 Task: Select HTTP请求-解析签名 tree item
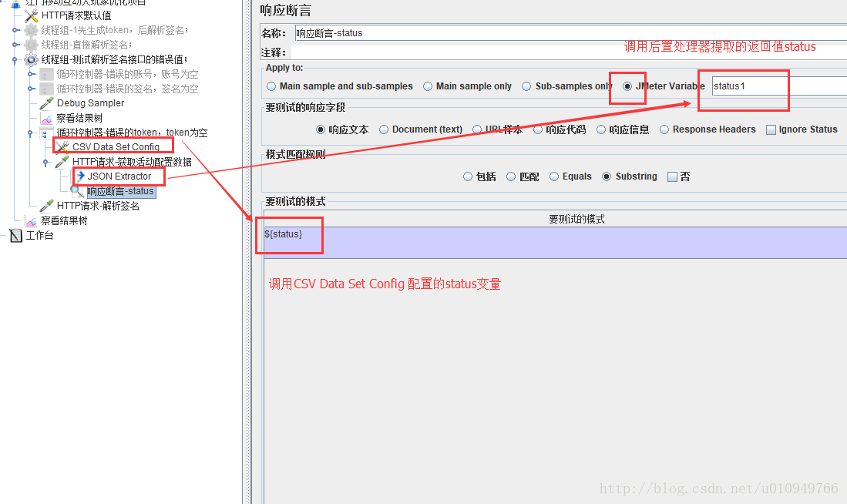click(98, 206)
